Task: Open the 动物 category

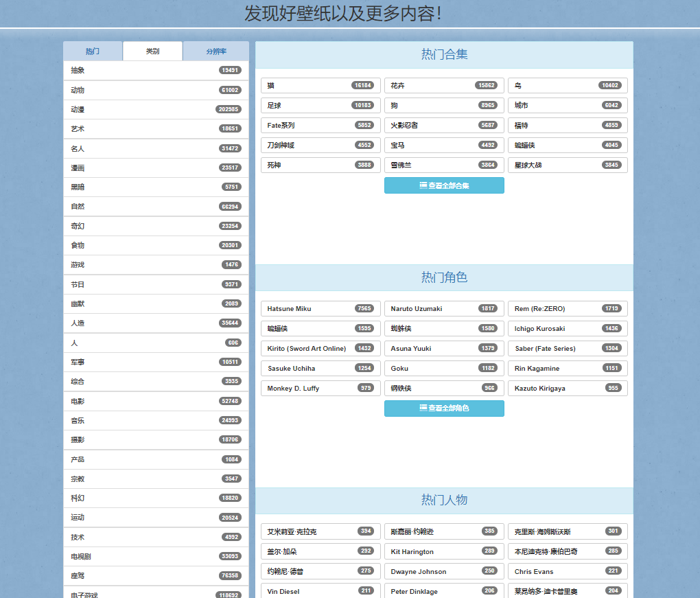Action: click(x=156, y=90)
